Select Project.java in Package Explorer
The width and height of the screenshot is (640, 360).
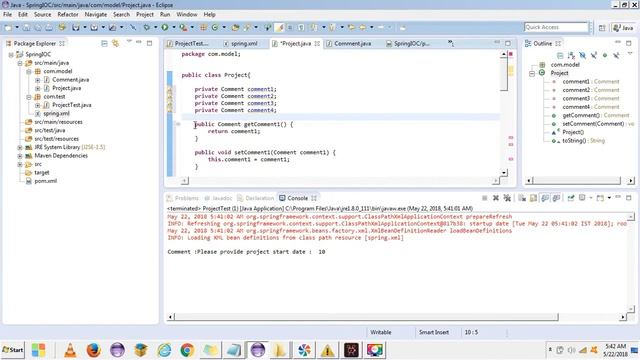[66, 88]
